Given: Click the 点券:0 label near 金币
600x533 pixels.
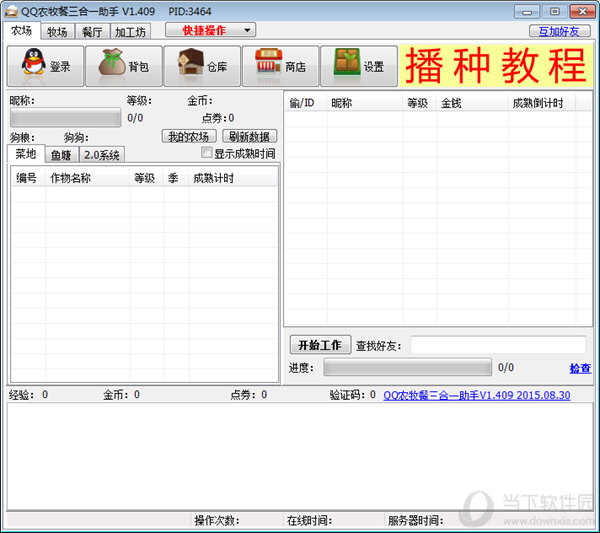Looking at the screenshot, I should 218,118.
